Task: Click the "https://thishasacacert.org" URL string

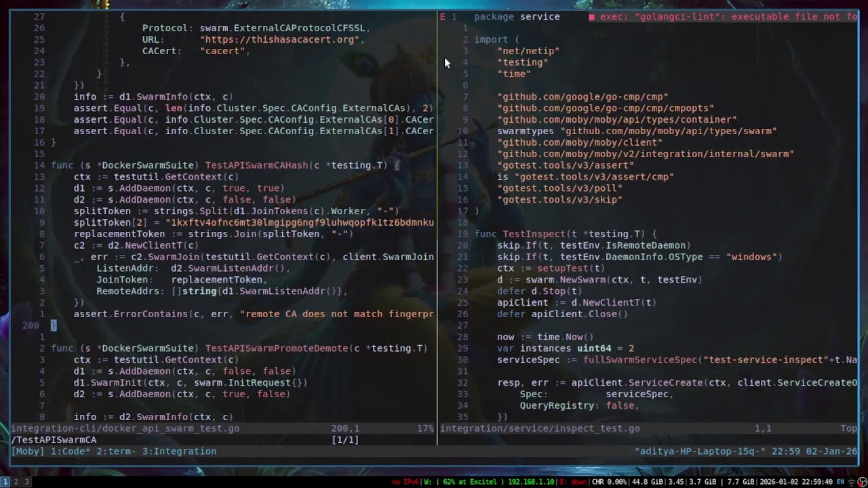Action: point(278,39)
